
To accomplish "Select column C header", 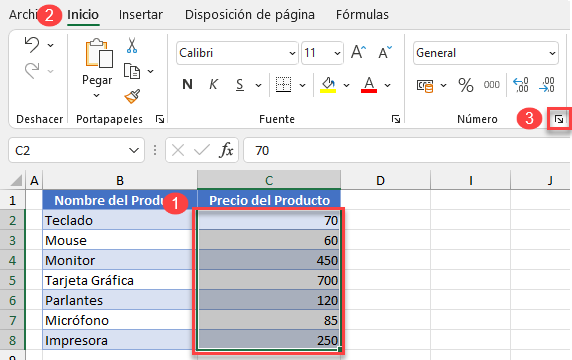I will click(x=269, y=180).
